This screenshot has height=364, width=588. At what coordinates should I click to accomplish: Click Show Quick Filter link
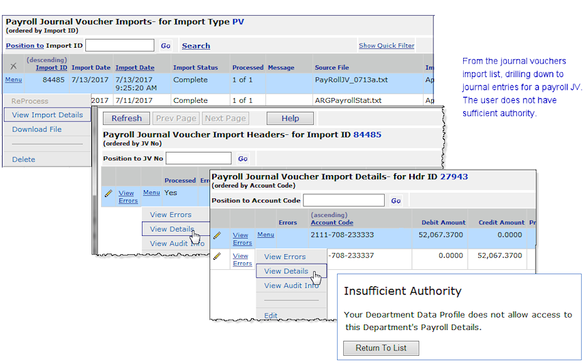click(x=386, y=46)
